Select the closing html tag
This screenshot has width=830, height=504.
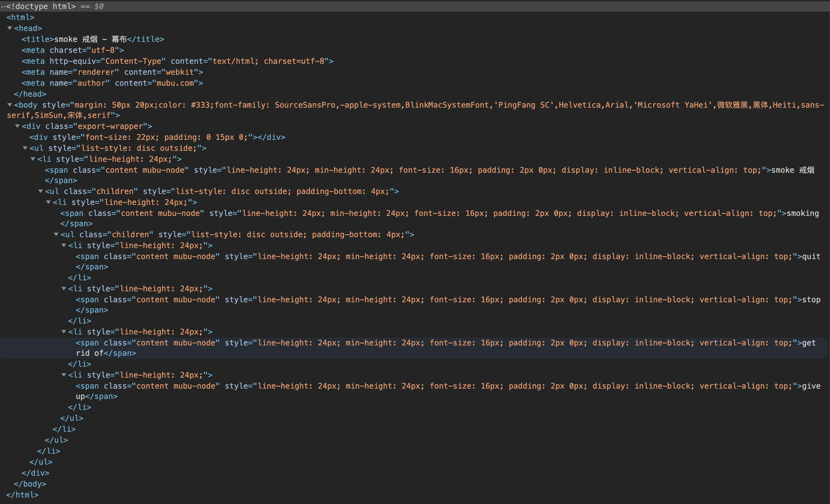(x=22, y=495)
